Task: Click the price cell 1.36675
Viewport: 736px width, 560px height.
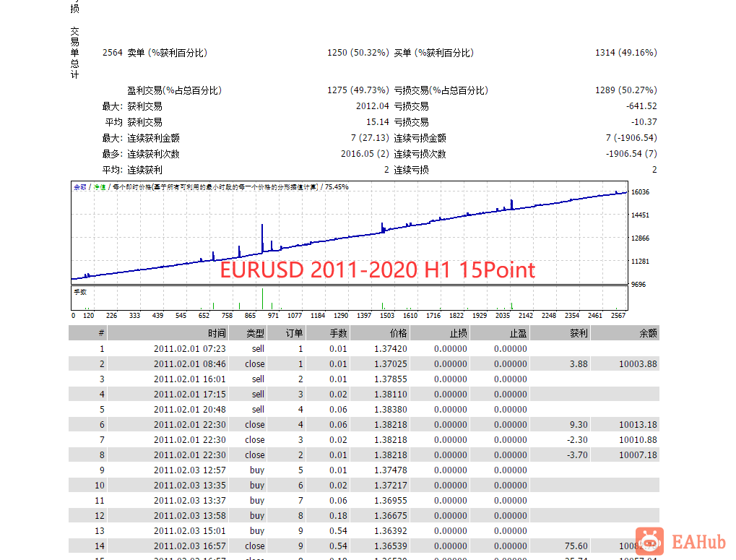Action: 391,515
